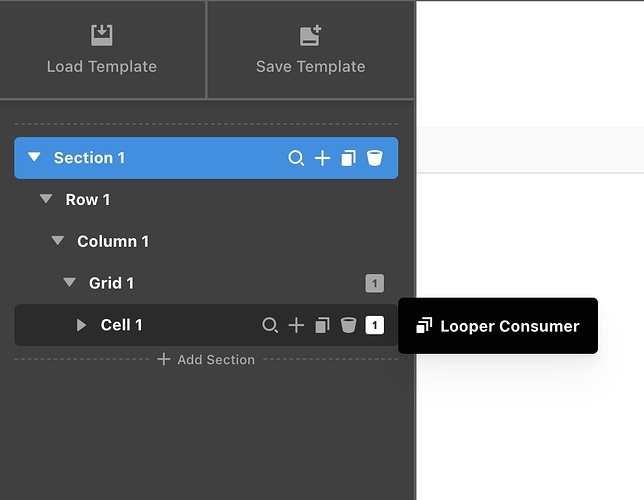The height and width of the screenshot is (500, 644).
Task: Click the Cell 1 white badge
Action: pos(374,325)
